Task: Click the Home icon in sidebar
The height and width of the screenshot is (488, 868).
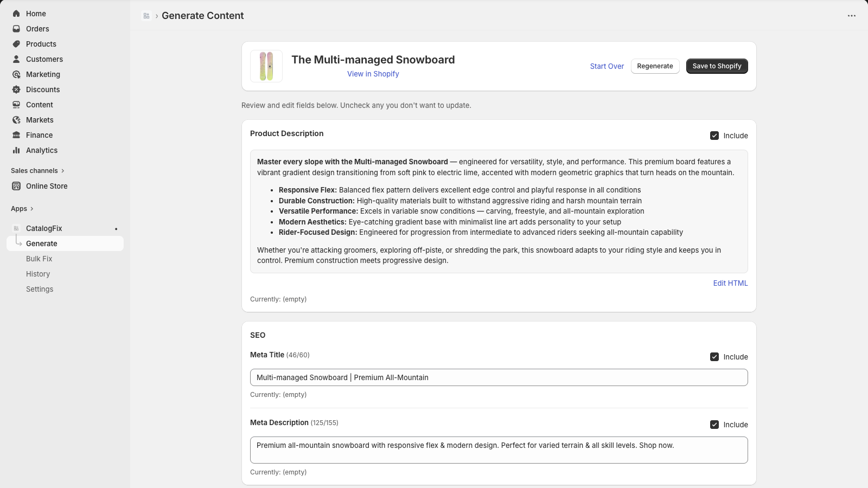Action: (16, 13)
